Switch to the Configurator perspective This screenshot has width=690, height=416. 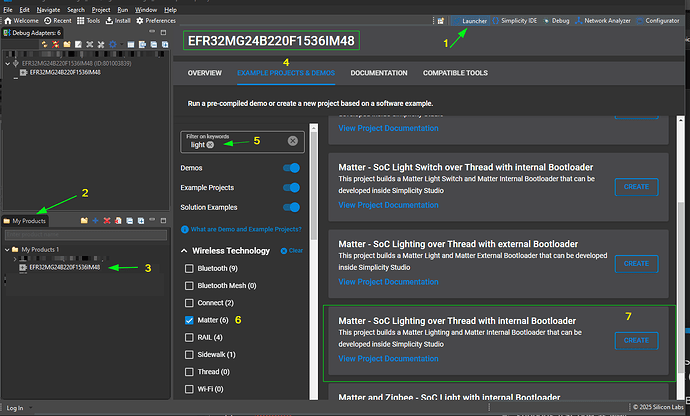[658, 21]
